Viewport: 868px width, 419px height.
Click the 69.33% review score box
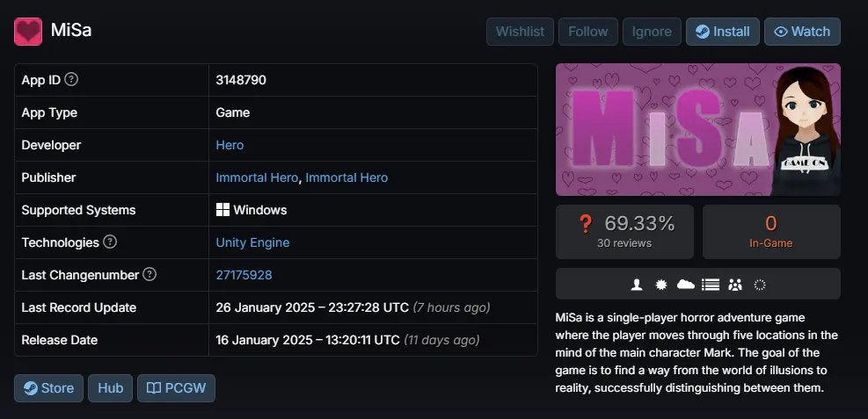(x=624, y=232)
